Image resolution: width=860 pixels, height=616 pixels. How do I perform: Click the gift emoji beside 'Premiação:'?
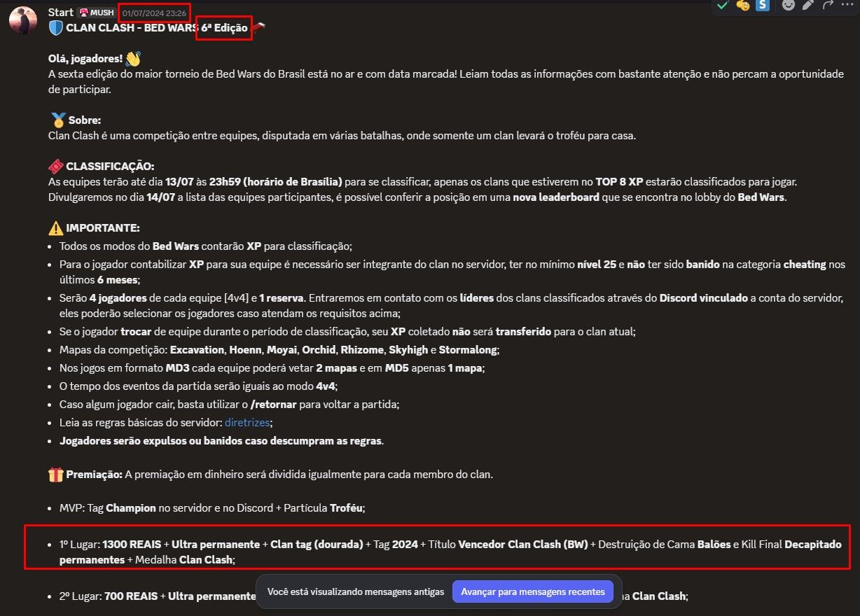pos(56,474)
